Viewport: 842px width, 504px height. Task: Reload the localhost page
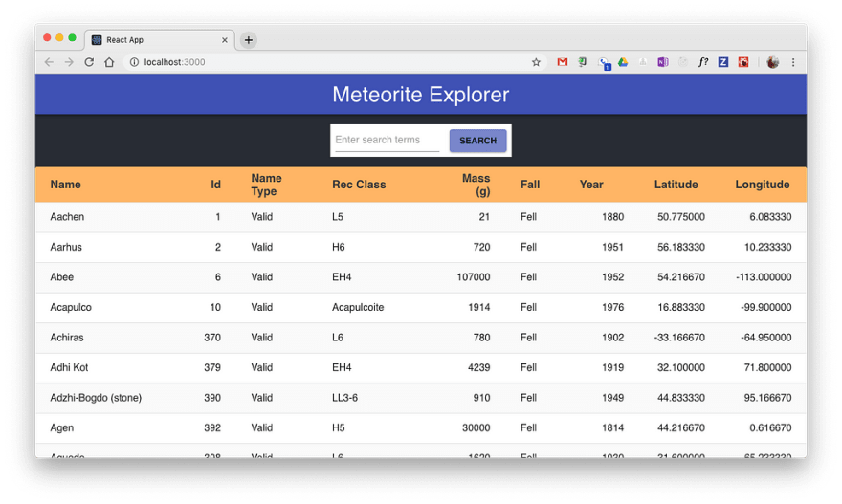(89, 62)
